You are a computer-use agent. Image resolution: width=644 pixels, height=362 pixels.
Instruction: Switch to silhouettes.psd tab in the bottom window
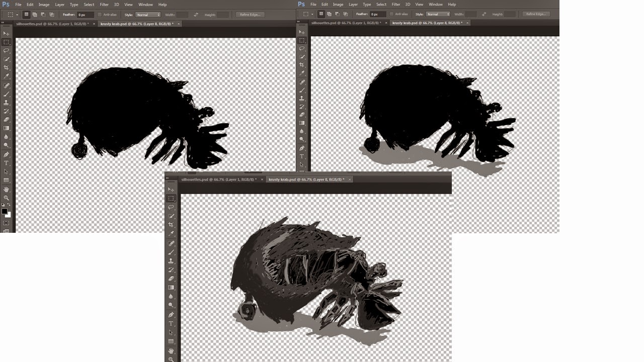coord(218,179)
